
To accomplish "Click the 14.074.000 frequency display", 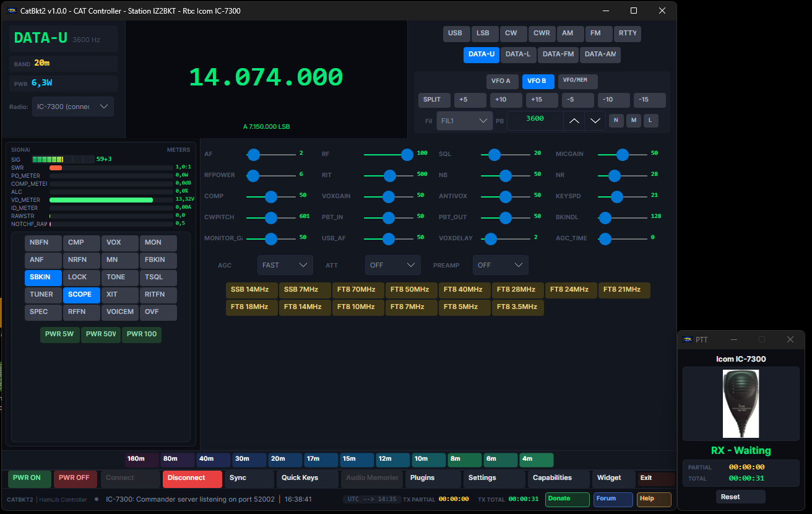I will pos(266,77).
